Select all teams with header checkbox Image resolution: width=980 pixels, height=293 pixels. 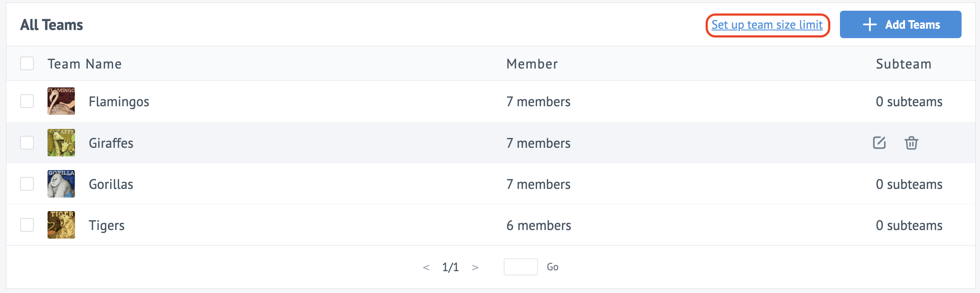[x=27, y=63]
